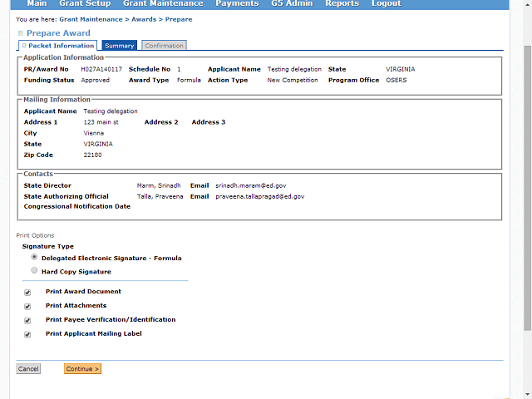Choose Hard Copy Signature radio button
532x399 pixels.
pos(34,271)
